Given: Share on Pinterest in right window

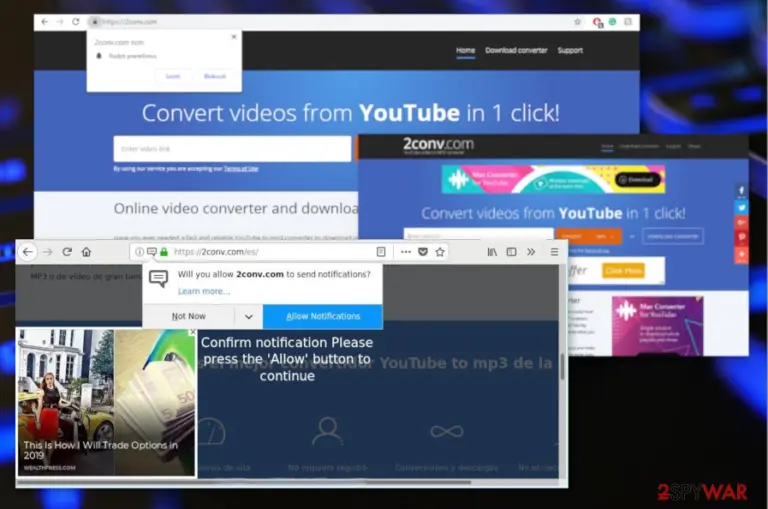Looking at the screenshot, I should coord(742,238).
